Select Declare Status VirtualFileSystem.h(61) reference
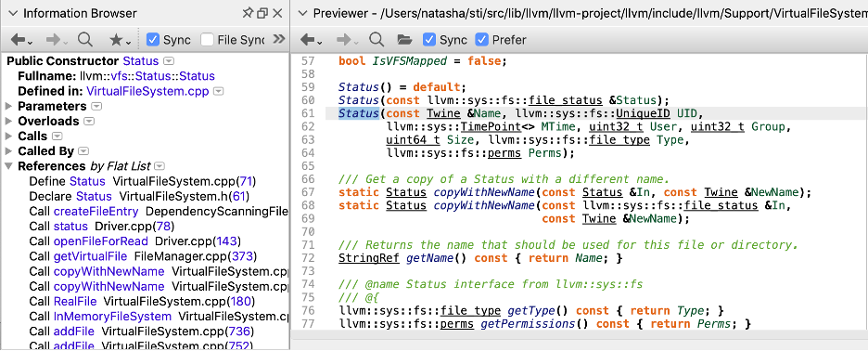 coord(139,196)
